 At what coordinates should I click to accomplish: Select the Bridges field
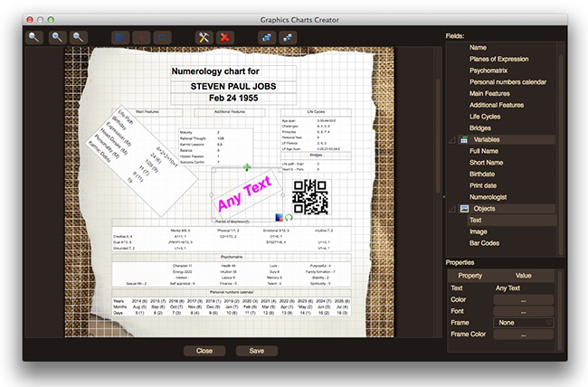click(x=480, y=128)
